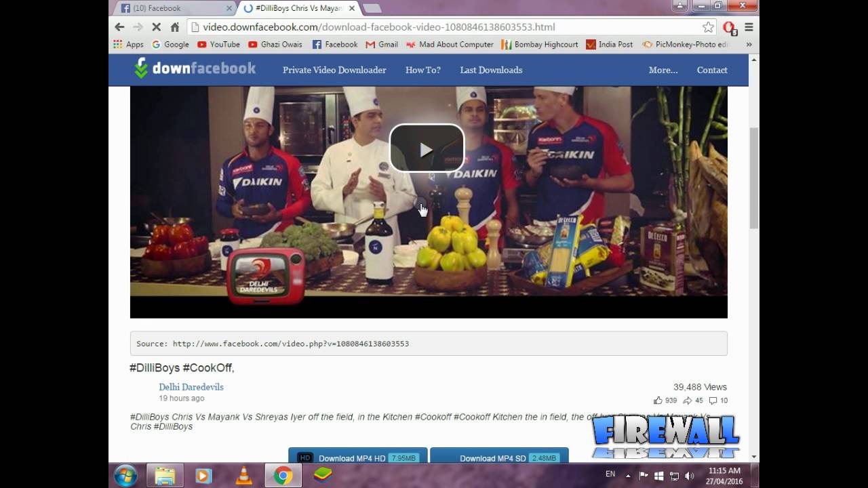Viewport: 868px width, 488px height.
Task: Click the Show desktop strip
Action: [x=755, y=476]
